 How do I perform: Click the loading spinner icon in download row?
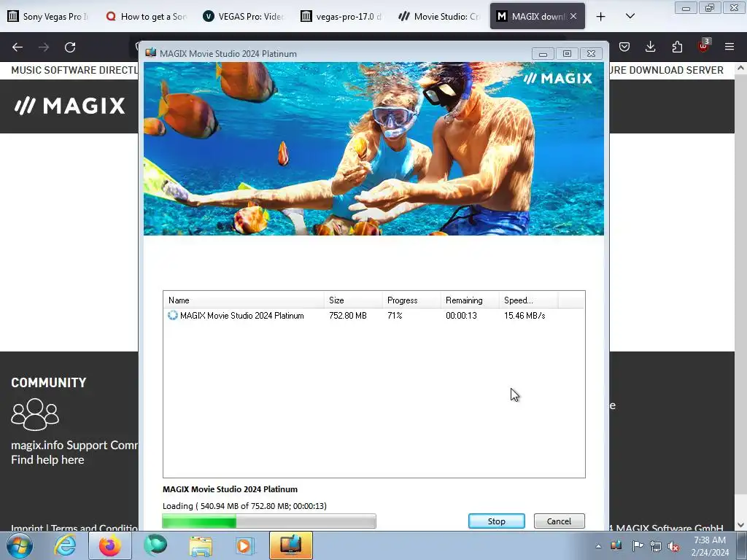172,315
